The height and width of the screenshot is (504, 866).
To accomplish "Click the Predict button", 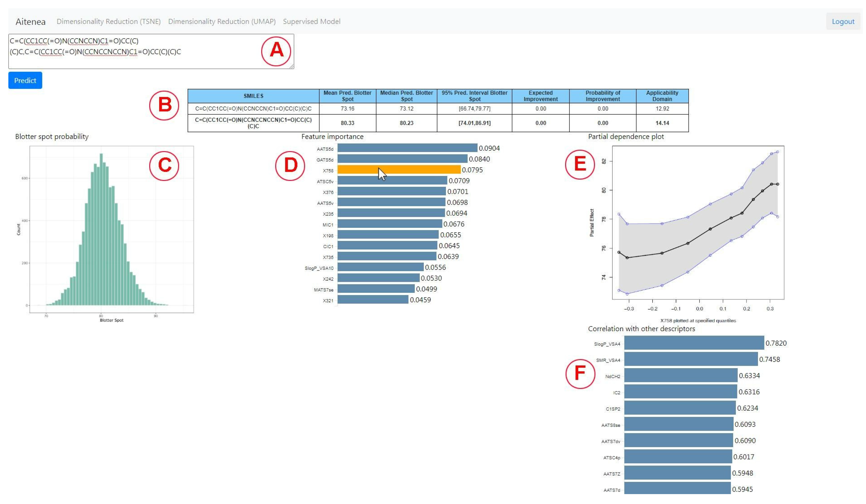I will tap(25, 80).
